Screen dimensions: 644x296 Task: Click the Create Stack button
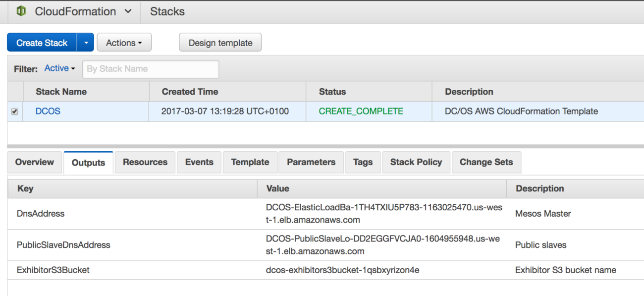pos(42,43)
